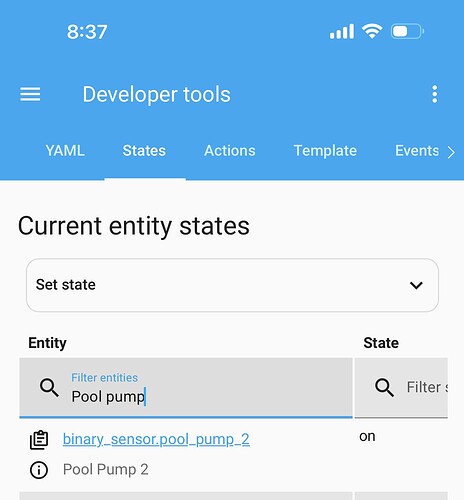
Task: Copy entity ID with clipboard icon
Action: click(39, 440)
